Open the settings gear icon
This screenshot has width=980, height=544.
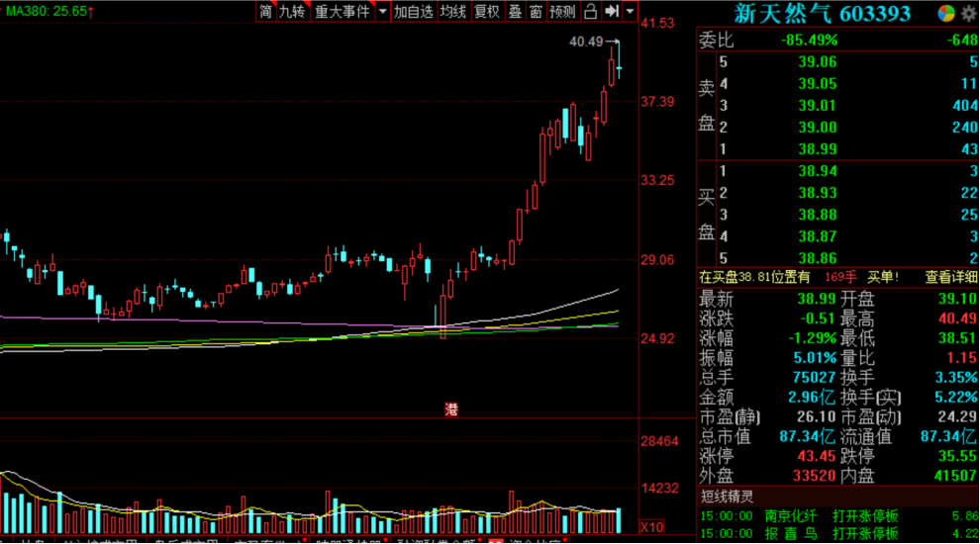[969, 14]
